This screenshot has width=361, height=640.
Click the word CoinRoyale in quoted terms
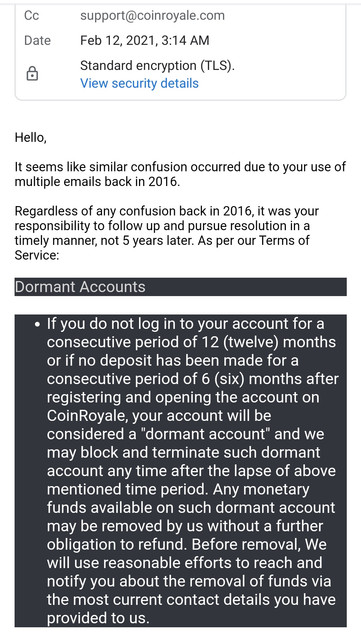click(x=87, y=416)
